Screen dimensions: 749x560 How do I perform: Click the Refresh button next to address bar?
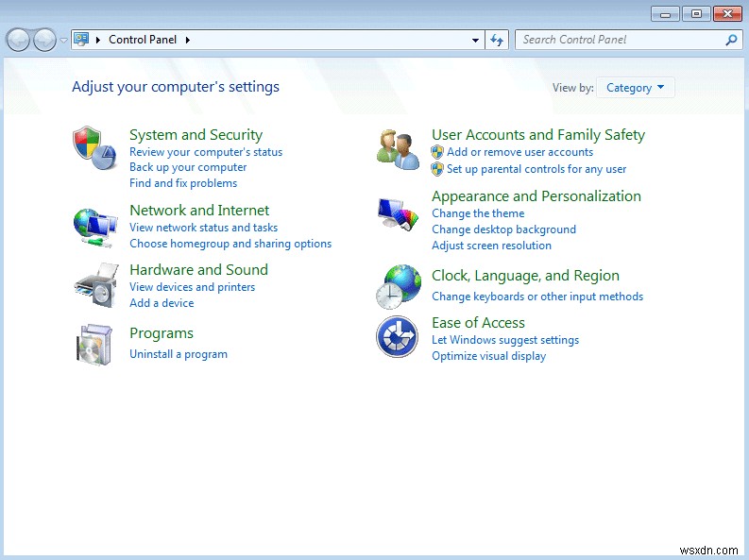pyautogui.click(x=497, y=40)
